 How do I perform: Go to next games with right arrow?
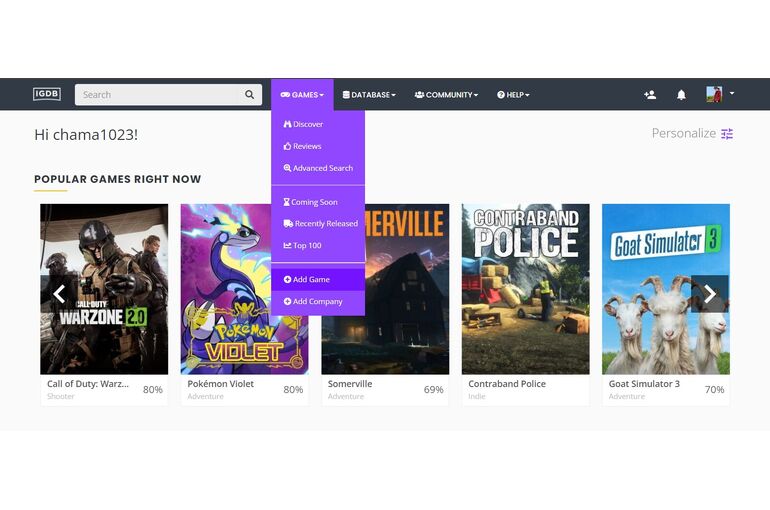coord(710,294)
